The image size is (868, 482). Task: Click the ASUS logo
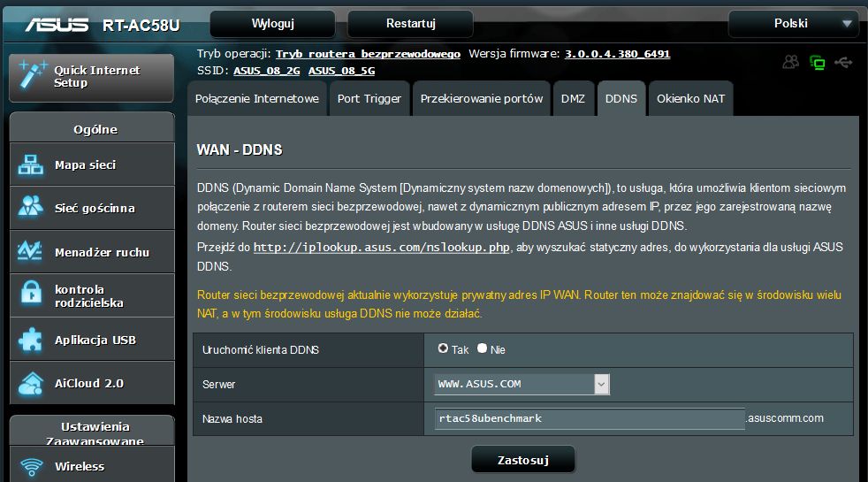(57, 25)
